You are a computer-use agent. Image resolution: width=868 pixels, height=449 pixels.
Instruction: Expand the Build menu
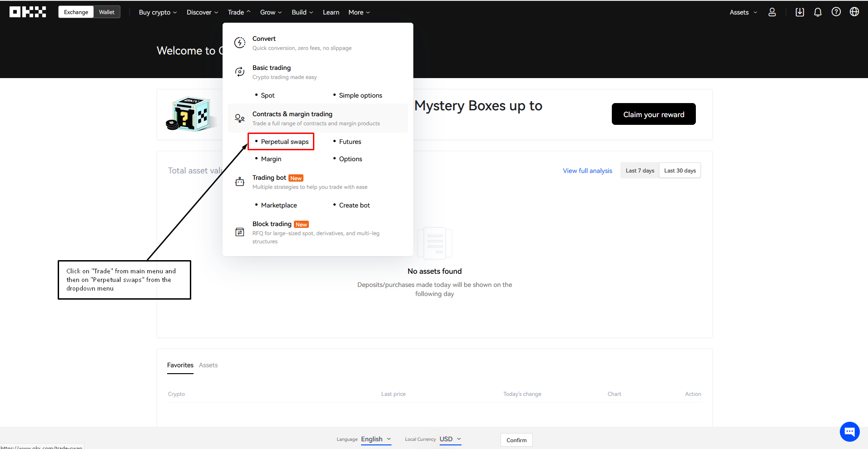[x=302, y=12]
